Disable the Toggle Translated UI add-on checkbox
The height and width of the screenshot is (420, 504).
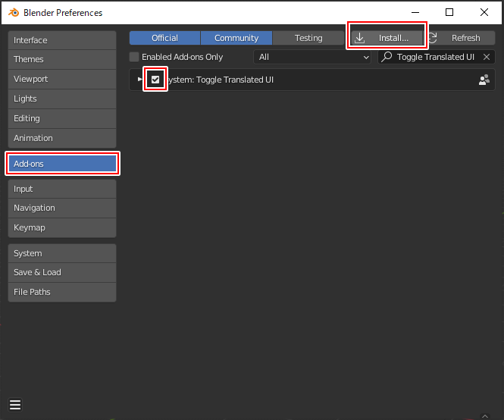click(x=155, y=80)
